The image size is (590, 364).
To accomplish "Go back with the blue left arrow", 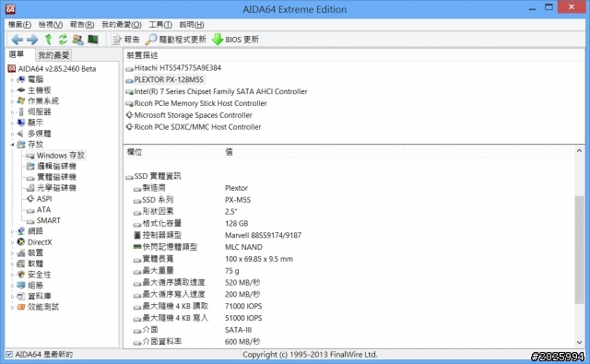I will click(x=18, y=39).
